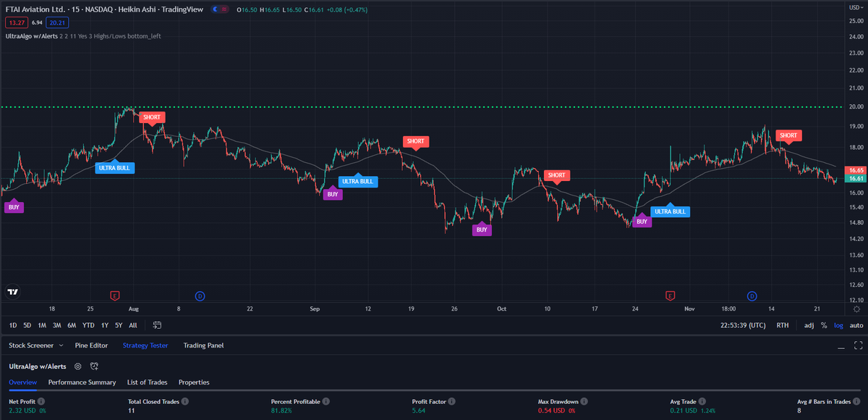The height and width of the screenshot is (420, 868).
Task: Open the go-to-date calendar icon
Action: coord(158,325)
